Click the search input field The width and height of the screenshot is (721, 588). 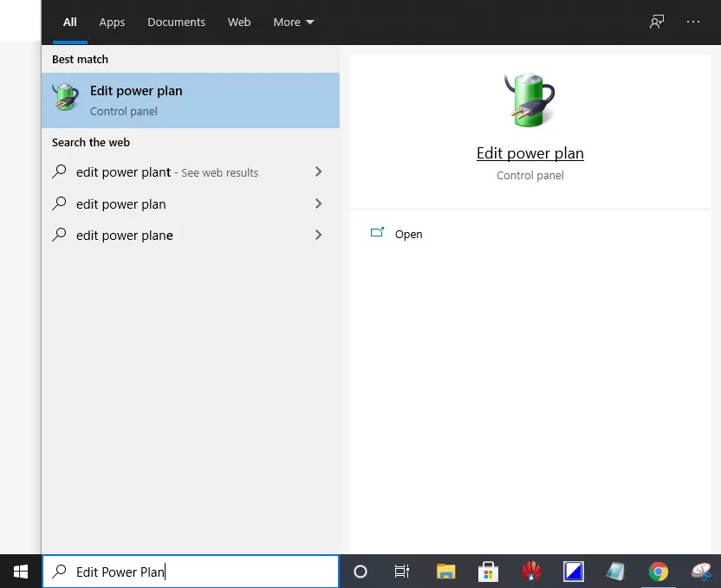click(x=173, y=572)
